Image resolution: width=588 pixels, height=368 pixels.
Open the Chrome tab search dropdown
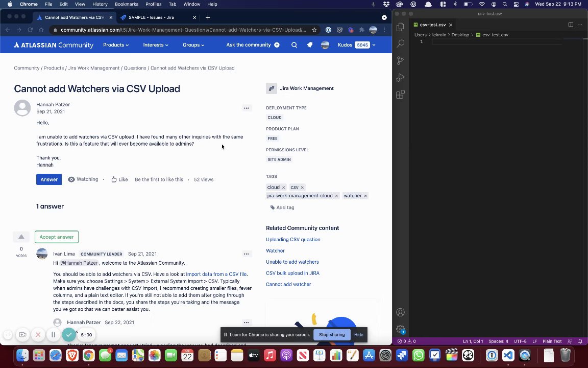[x=384, y=17]
